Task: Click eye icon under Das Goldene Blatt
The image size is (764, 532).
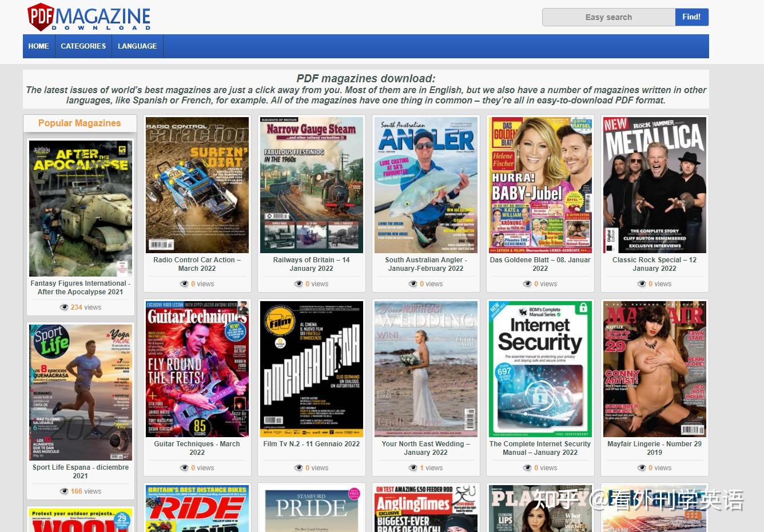Action: [527, 284]
